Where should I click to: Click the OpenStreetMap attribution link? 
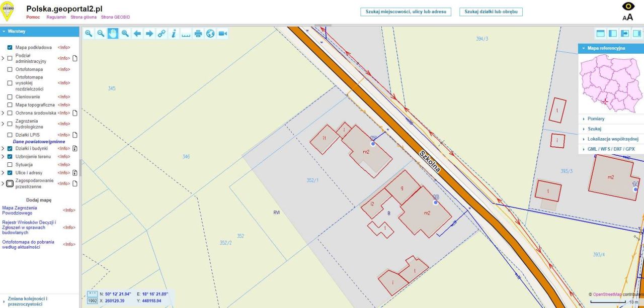point(607,294)
